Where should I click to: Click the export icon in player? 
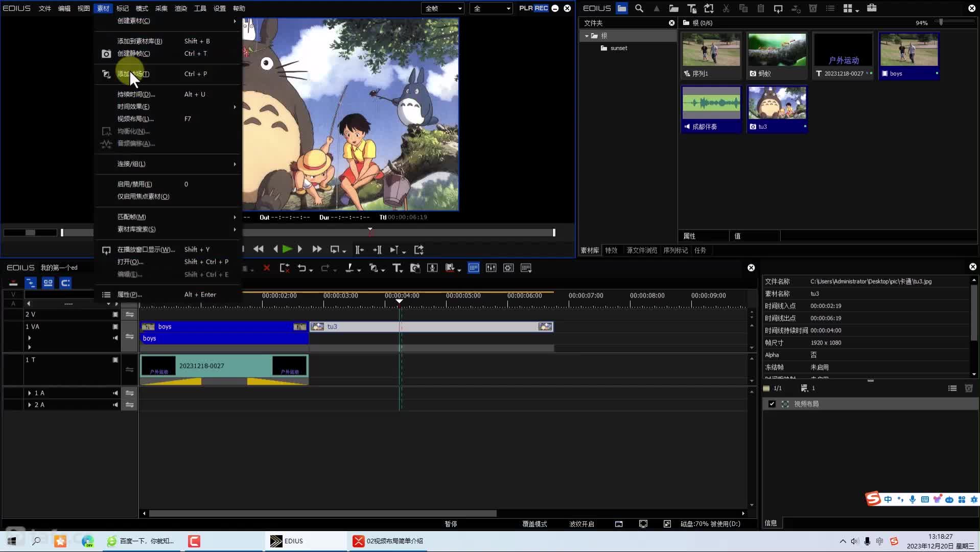[x=419, y=249]
